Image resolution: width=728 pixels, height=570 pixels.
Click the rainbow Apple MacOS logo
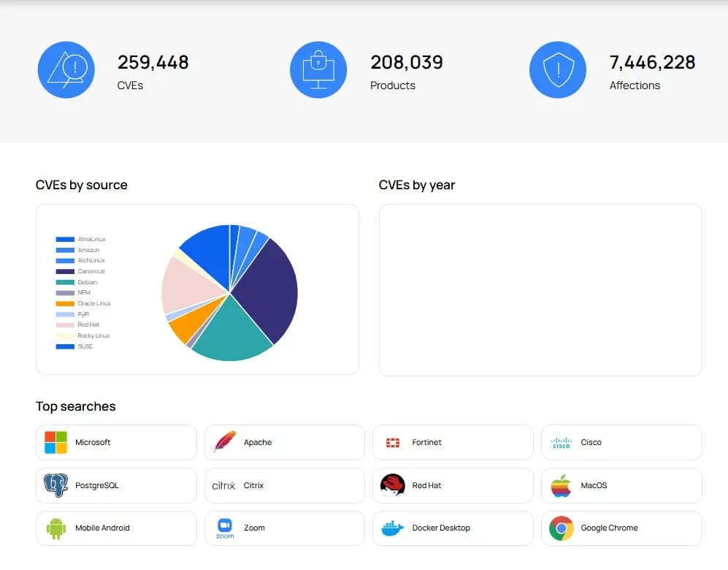pos(561,485)
